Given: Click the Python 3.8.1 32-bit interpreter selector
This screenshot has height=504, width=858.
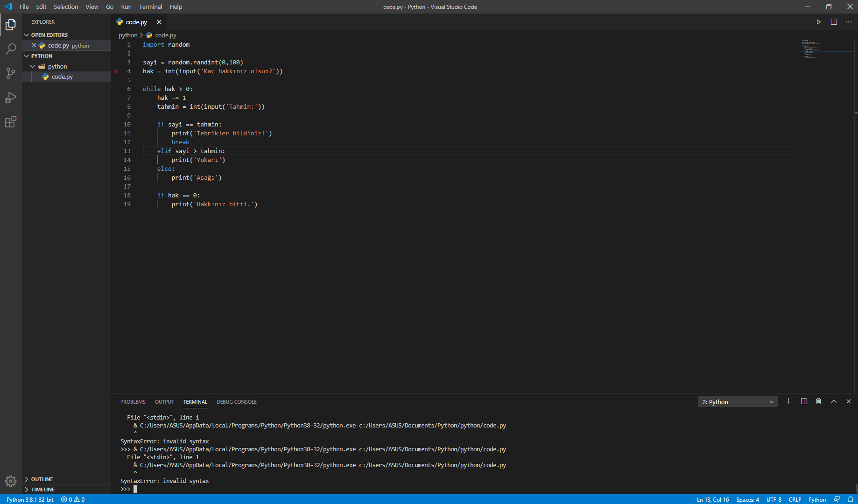Looking at the screenshot, I should 30,499.
